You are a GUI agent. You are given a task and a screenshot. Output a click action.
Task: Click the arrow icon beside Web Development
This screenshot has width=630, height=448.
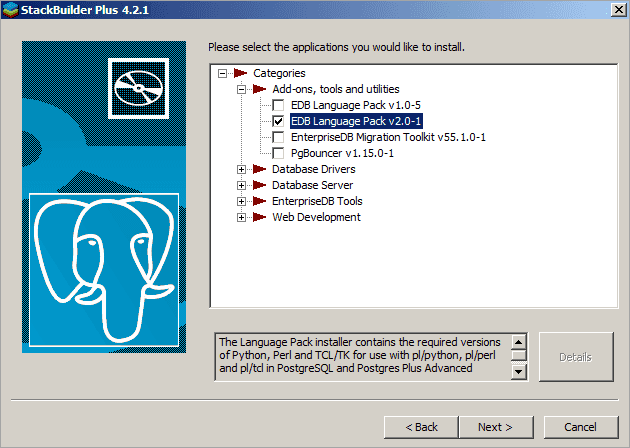tap(260, 217)
